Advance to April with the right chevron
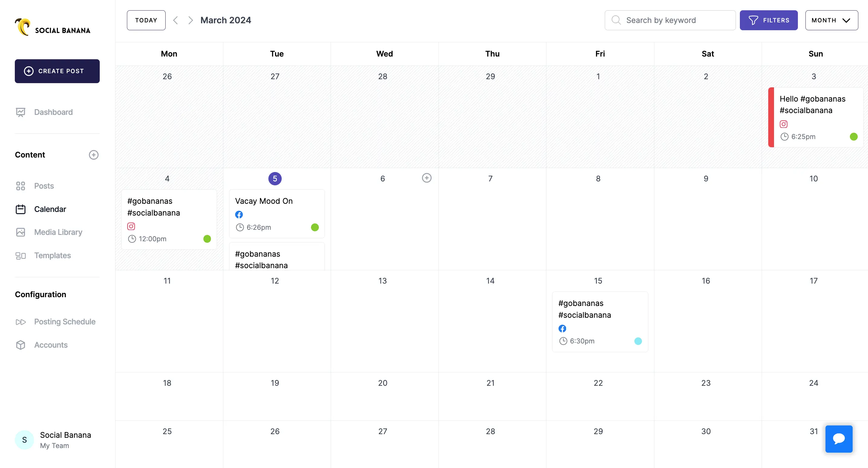This screenshot has height=468, width=868. (x=190, y=20)
